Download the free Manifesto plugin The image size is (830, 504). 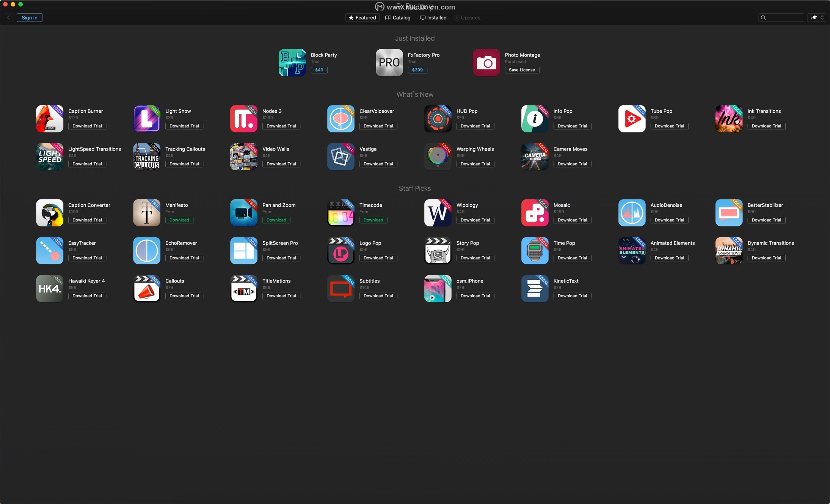(179, 220)
